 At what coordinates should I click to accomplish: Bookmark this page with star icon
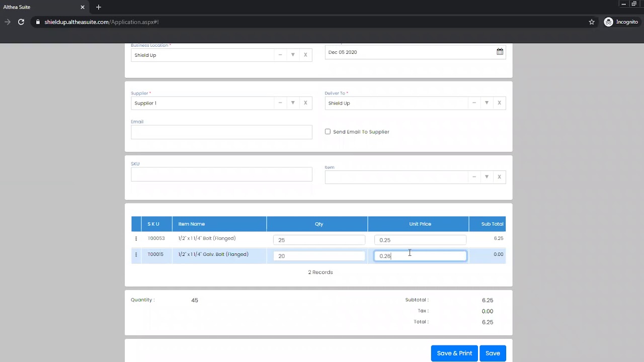pyautogui.click(x=592, y=22)
